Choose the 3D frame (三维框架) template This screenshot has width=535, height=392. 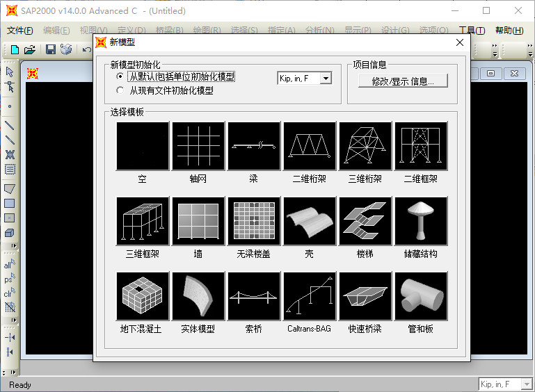click(x=143, y=221)
